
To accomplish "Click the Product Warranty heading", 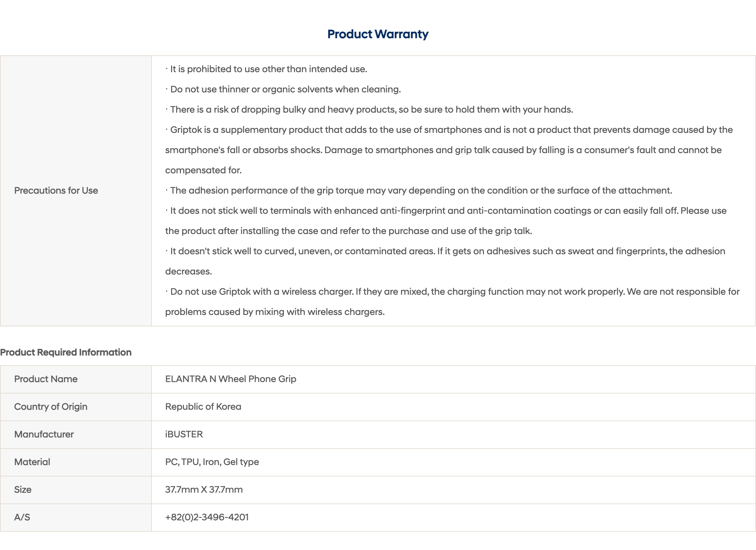I will (x=378, y=34).
